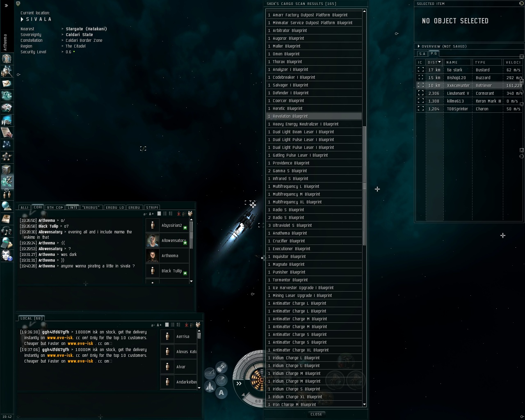525x420 pixels.
Task: Click the cargo scan list up arrow
Action: (x=364, y=11)
